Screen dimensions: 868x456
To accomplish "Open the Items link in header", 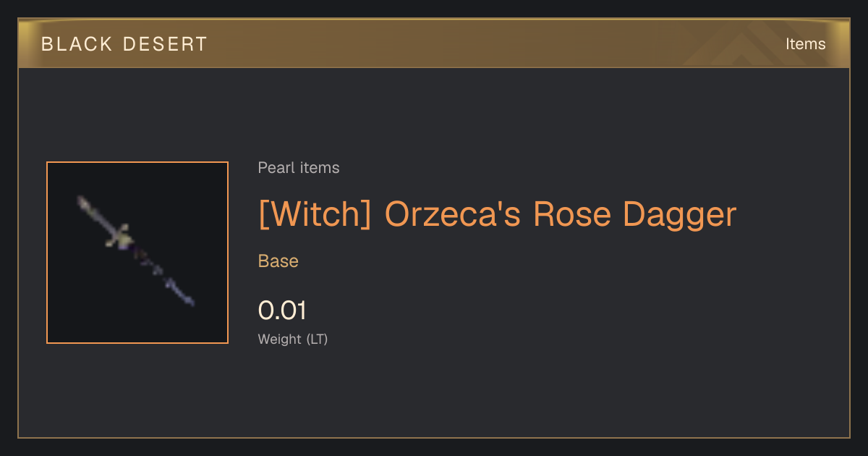I will tap(805, 44).
